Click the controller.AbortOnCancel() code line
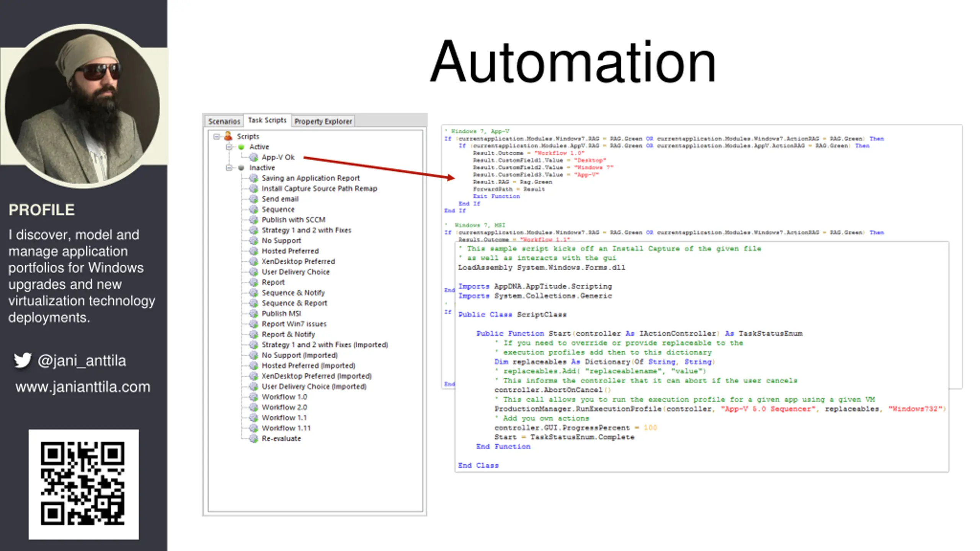The height and width of the screenshot is (551, 980). coord(553,390)
